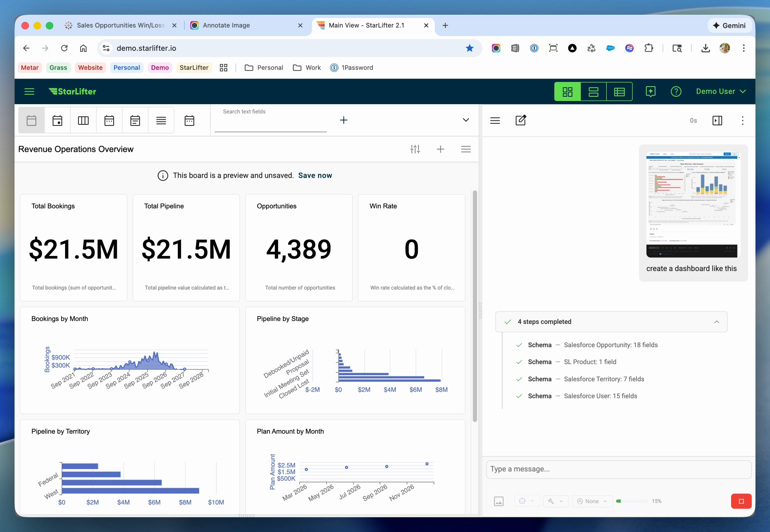Open the None model selector dropdown
The height and width of the screenshot is (532, 770).
pos(592,501)
